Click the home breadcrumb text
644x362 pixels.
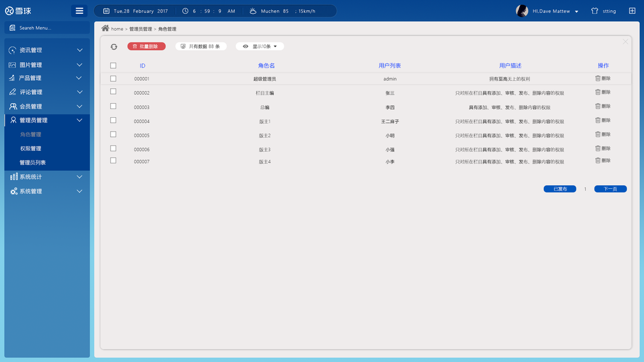click(117, 29)
